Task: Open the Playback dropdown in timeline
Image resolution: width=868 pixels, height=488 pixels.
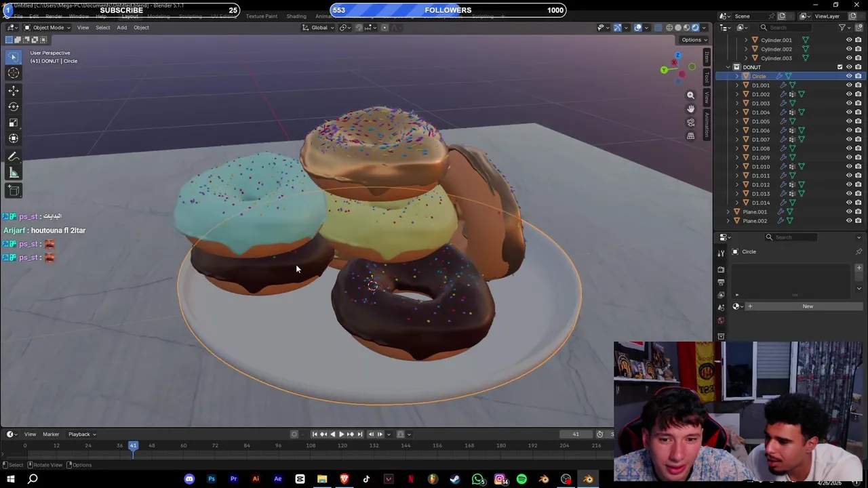Action: [81, 434]
